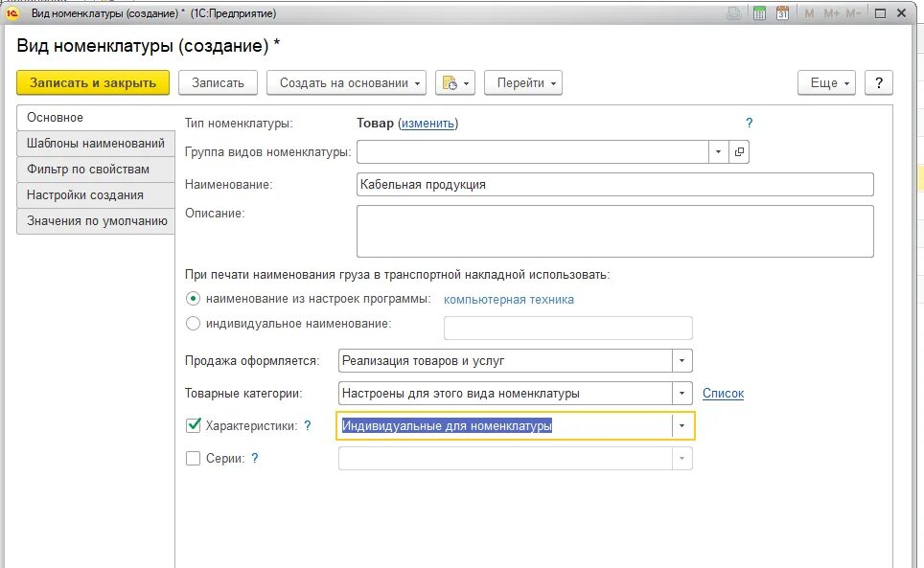Maximize the window

(x=881, y=13)
